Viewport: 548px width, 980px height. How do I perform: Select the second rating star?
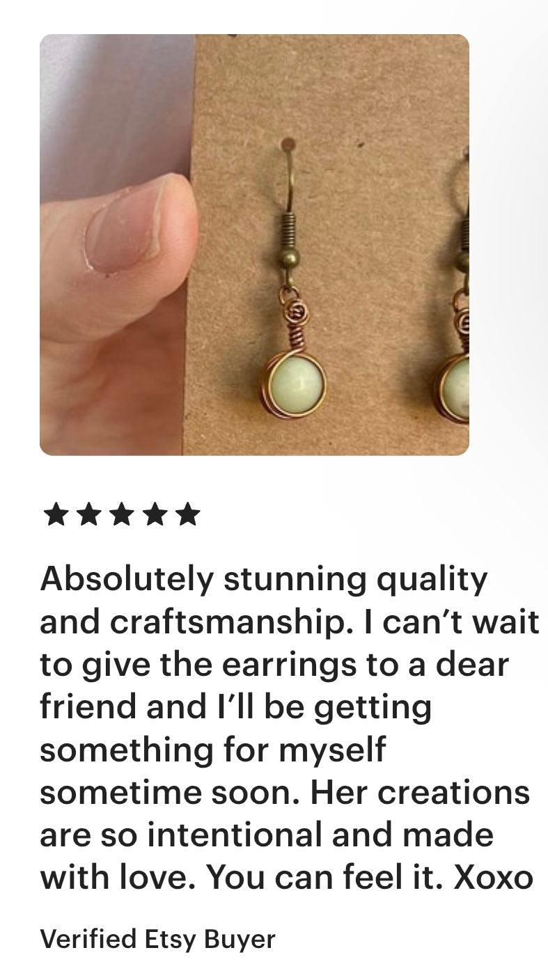(88, 515)
